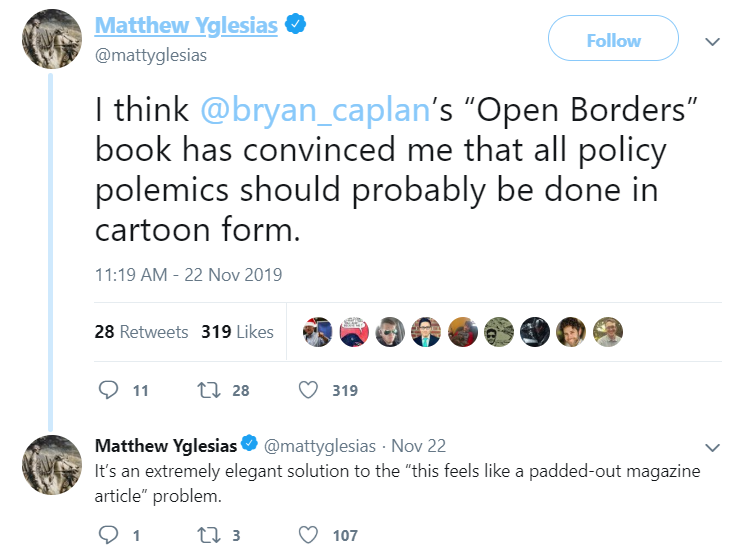Expand the main tweet options chevron
Image resolution: width=755 pixels, height=555 pixels.
pyautogui.click(x=713, y=41)
